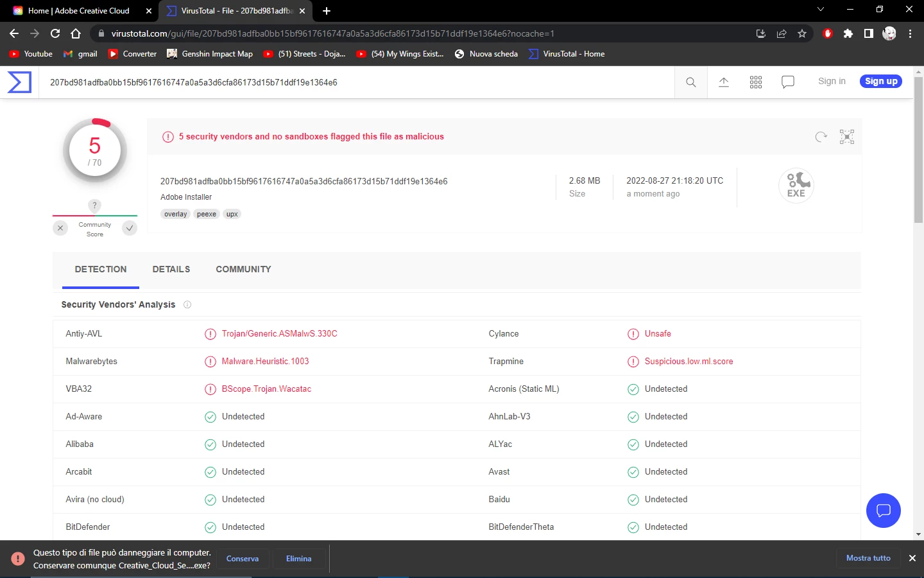Click Cylance Unsafe result text
The image size is (924, 578).
click(658, 334)
